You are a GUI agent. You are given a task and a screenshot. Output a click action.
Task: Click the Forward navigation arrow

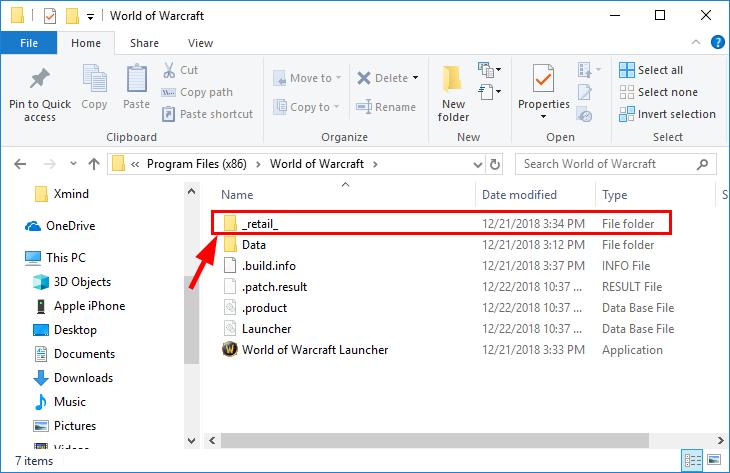49,164
